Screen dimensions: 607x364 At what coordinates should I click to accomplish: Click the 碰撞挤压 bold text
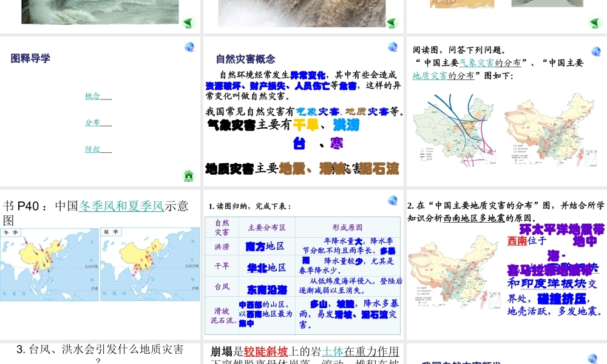point(561,298)
